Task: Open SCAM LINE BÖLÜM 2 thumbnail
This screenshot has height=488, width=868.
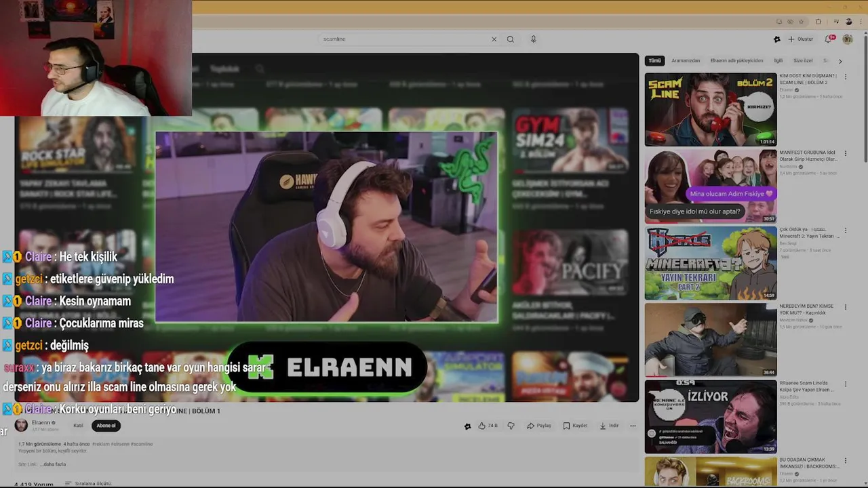Action: click(711, 109)
